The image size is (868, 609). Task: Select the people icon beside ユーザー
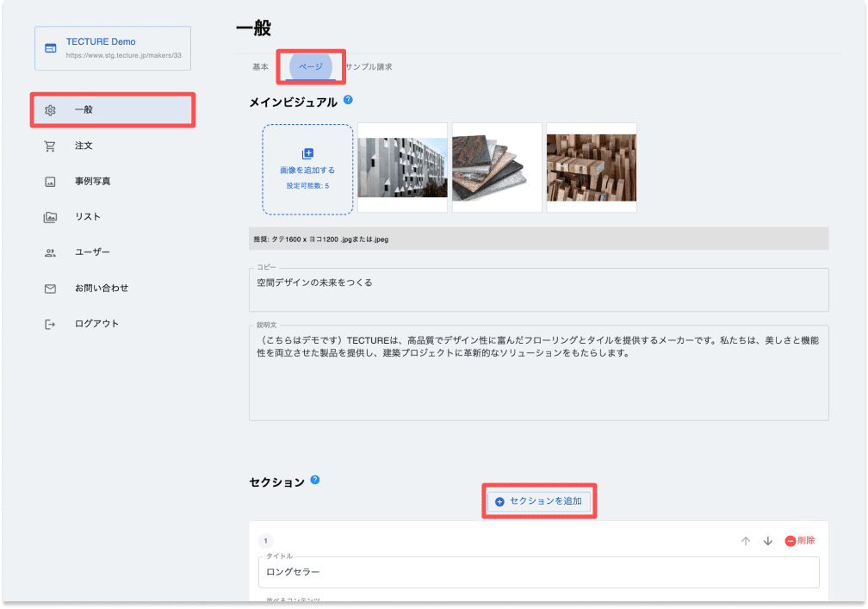[49, 252]
